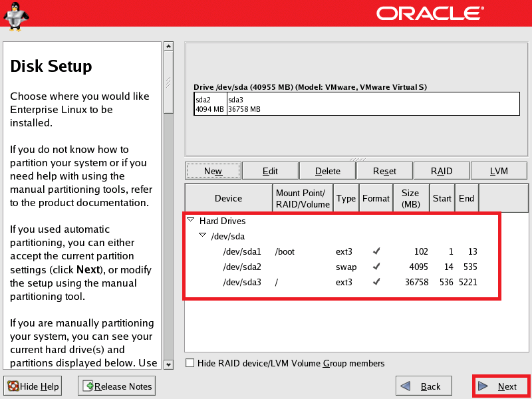Click the Drive /dev/sda (40955 MB) label
Image resolution: width=532 pixels, height=399 pixels.
coord(310,87)
